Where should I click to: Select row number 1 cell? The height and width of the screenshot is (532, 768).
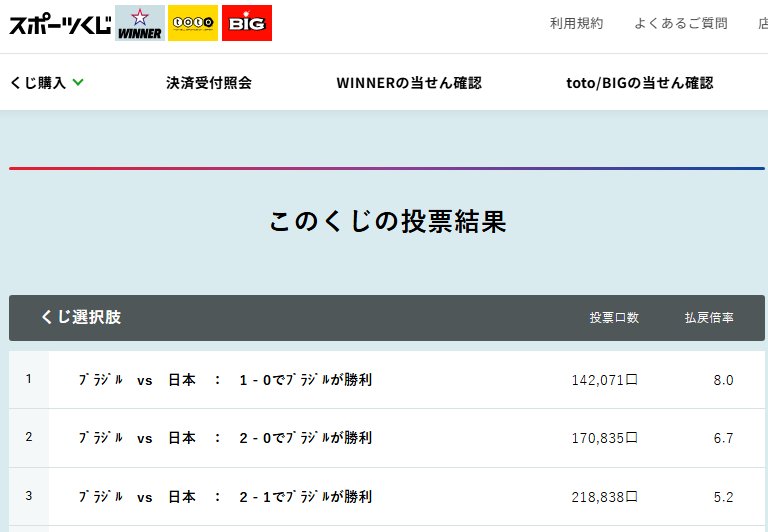[29, 379]
